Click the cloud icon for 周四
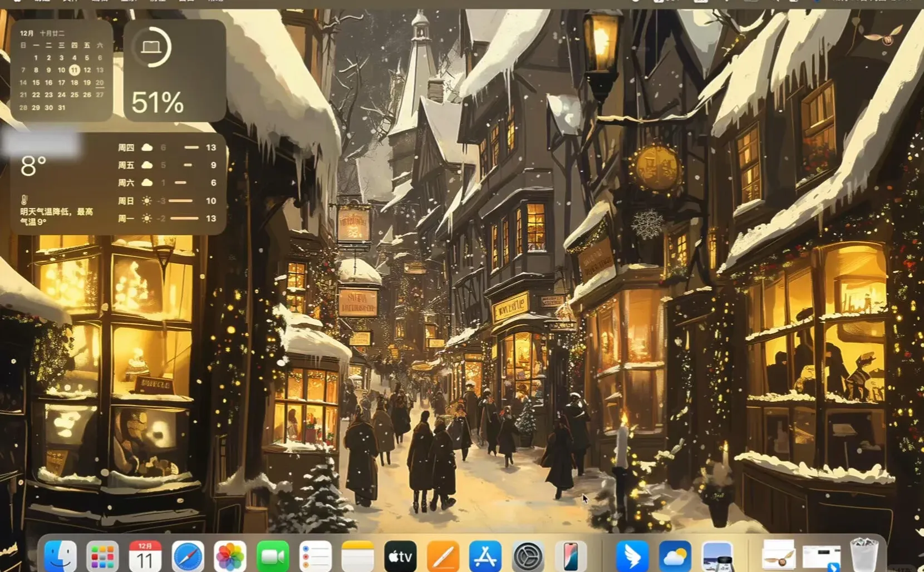 (147, 147)
